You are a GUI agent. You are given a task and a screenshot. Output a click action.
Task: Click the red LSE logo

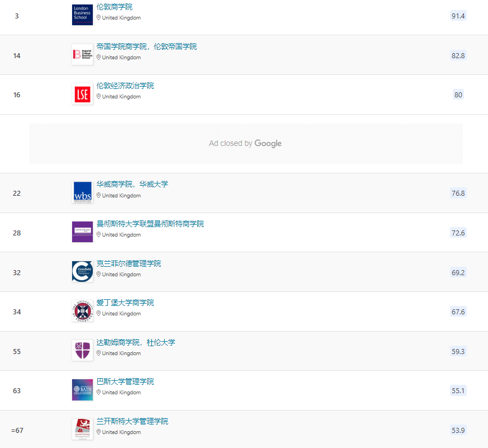[x=82, y=94]
